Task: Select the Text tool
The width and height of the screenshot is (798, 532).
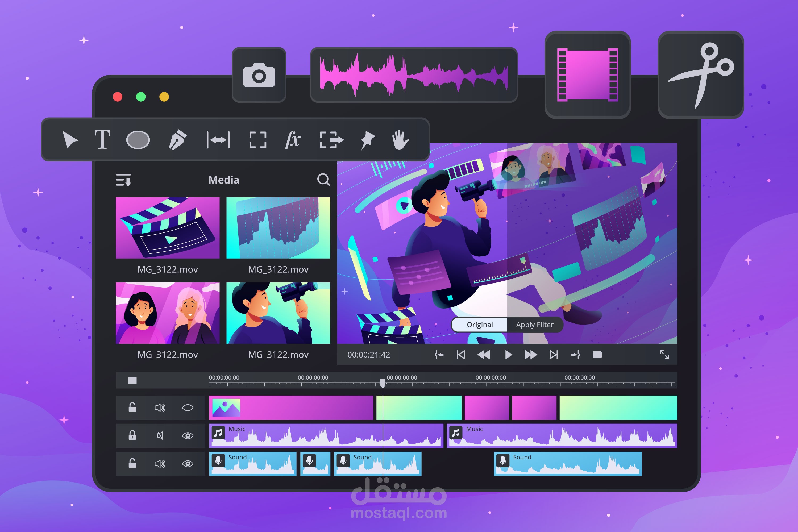Action: (x=102, y=139)
